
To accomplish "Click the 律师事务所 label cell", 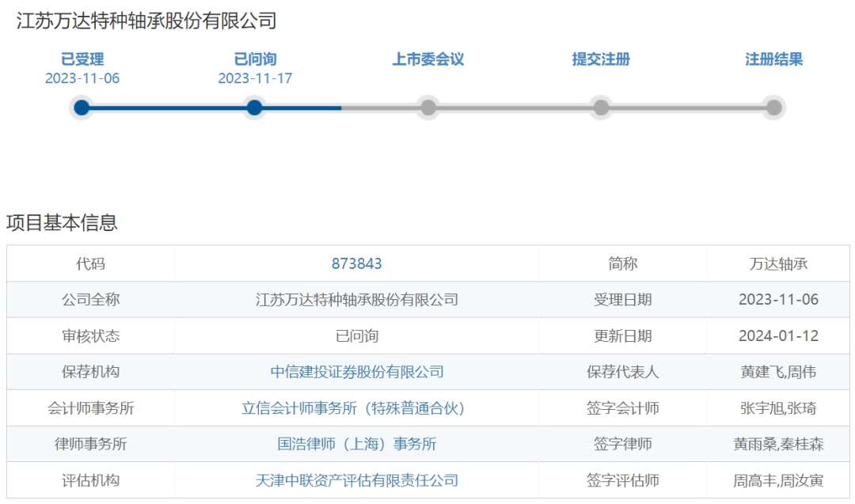I will click(x=90, y=444).
